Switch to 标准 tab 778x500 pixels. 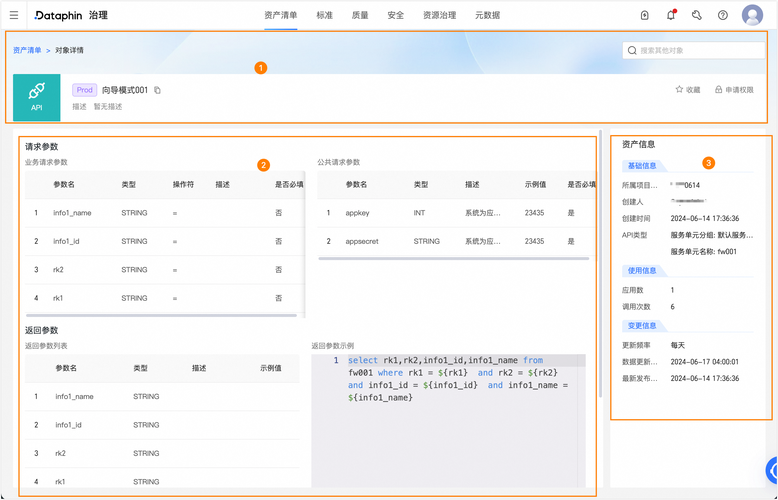tap(324, 15)
